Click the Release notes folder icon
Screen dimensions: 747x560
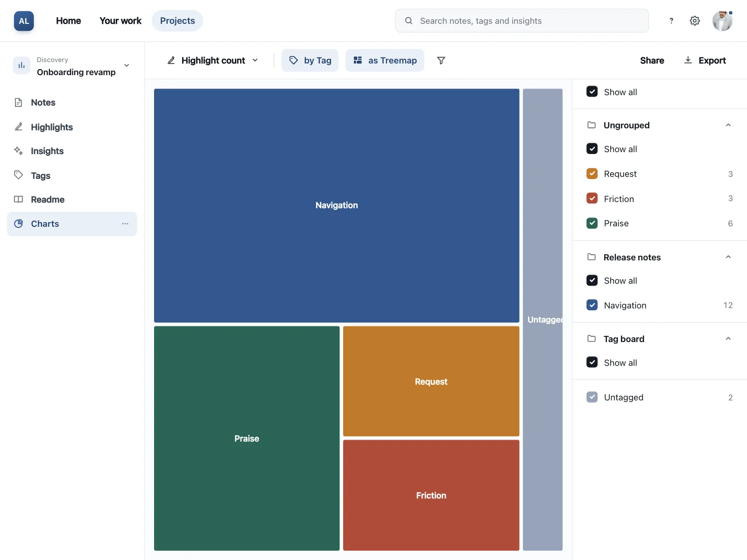[x=592, y=257]
